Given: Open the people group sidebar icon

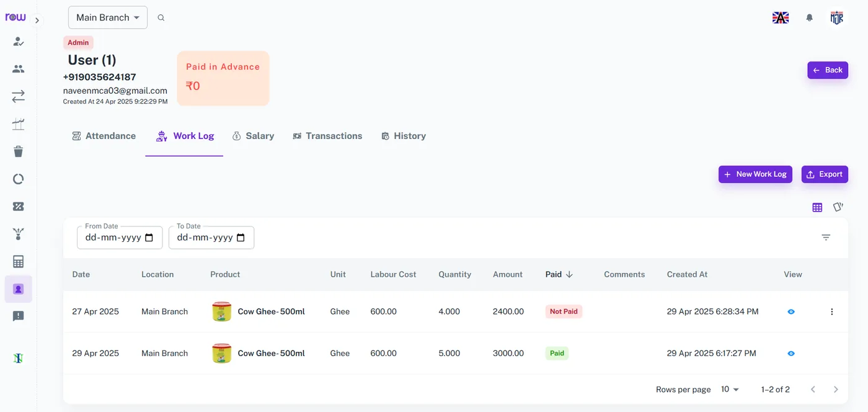Looking at the screenshot, I should [x=19, y=69].
